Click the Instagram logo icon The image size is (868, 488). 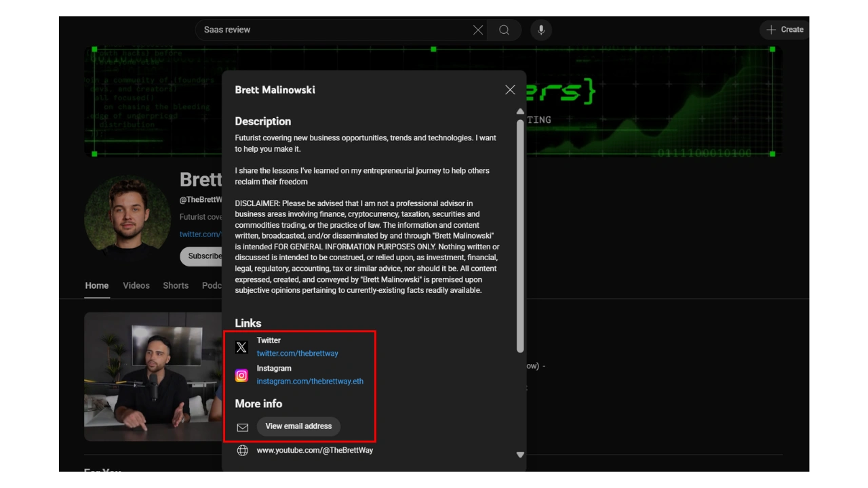[241, 375]
